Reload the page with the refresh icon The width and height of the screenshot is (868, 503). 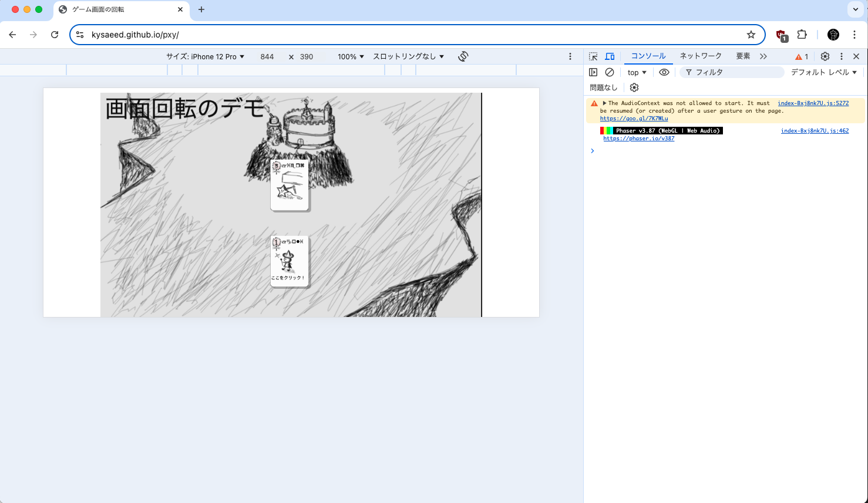tap(55, 35)
